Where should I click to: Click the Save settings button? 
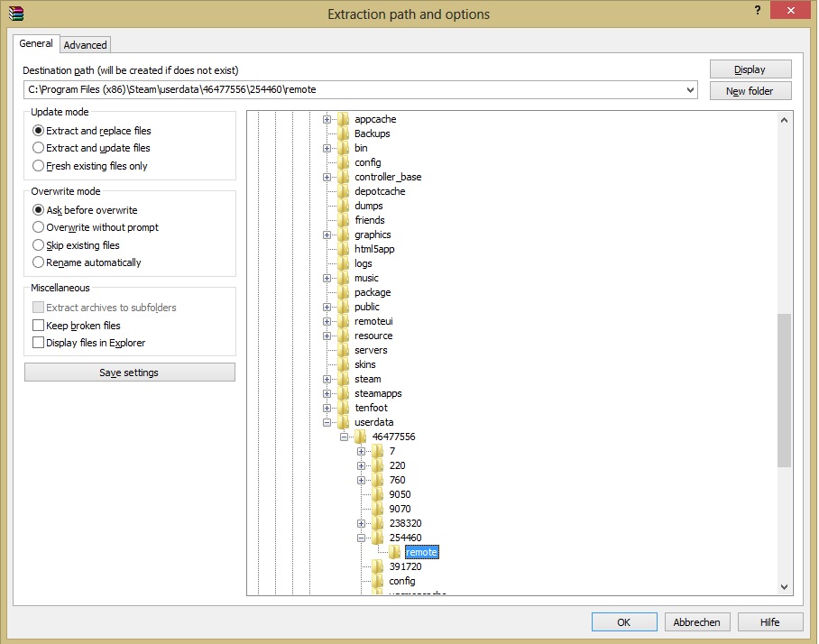(x=130, y=373)
